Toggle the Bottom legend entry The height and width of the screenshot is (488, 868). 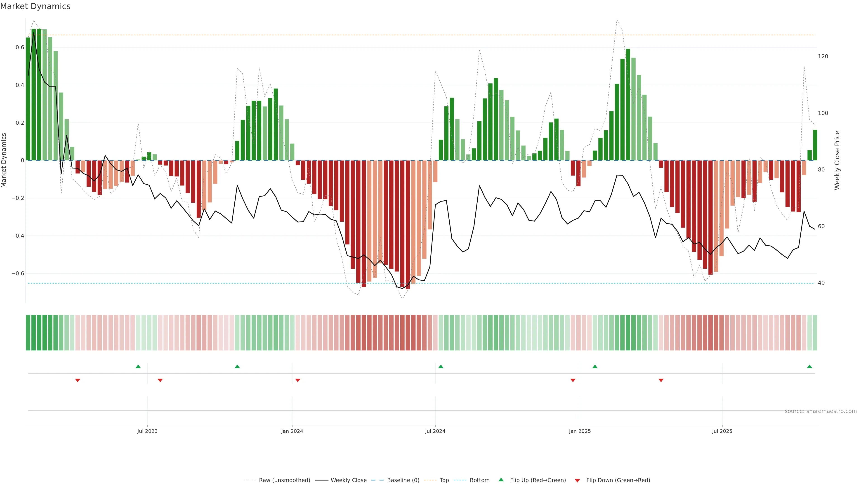[x=479, y=480]
